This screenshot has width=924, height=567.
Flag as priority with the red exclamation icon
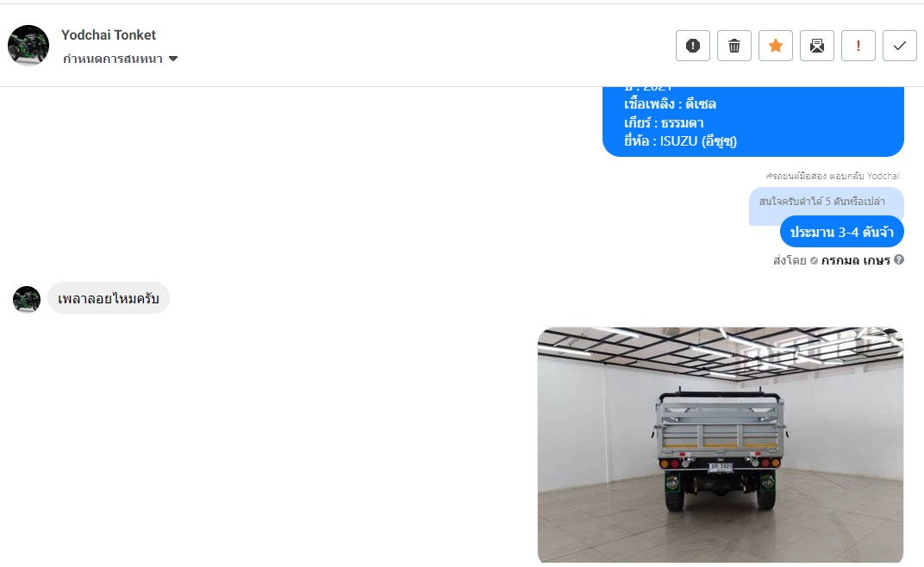click(x=858, y=46)
